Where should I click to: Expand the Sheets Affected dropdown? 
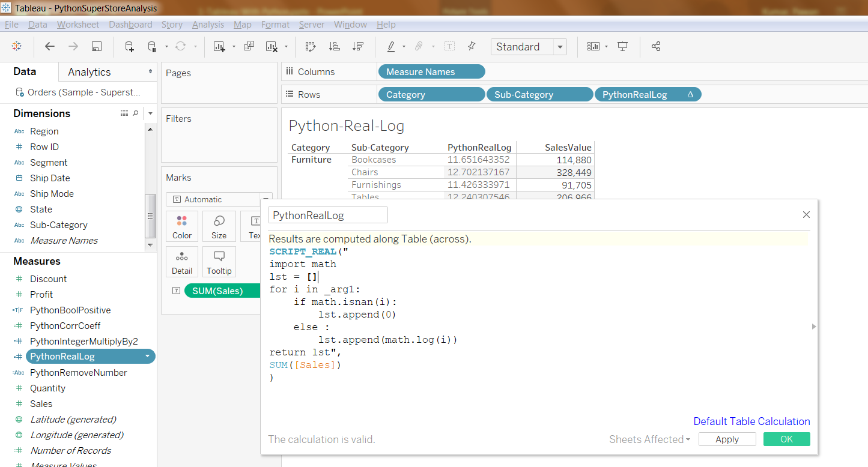(x=649, y=439)
